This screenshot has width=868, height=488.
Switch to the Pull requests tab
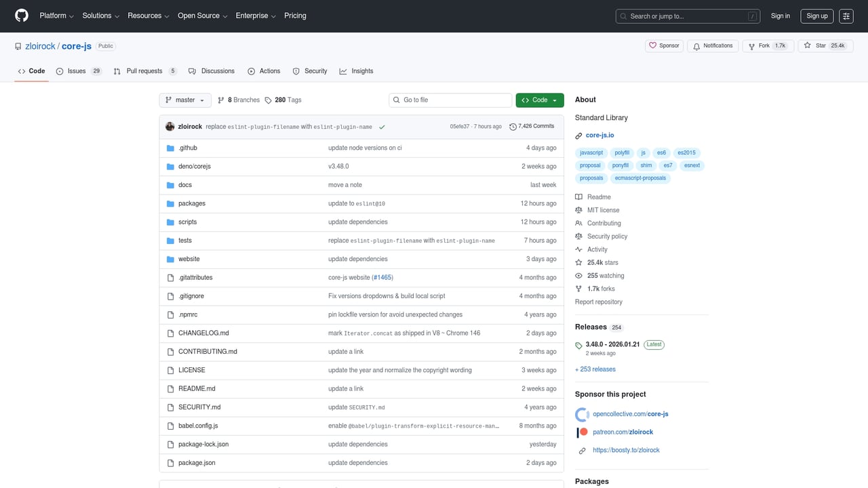pos(143,70)
